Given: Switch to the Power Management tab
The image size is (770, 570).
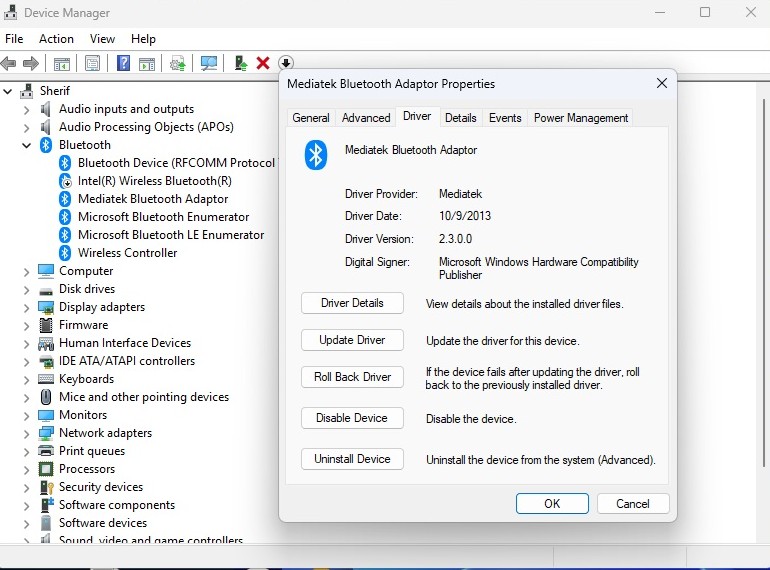Looking at the screenshot, I should 580,118.
